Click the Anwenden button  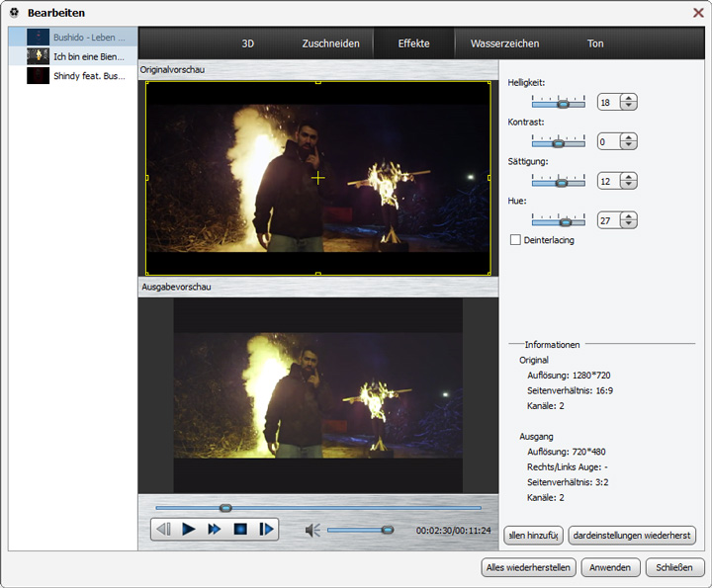click(x=610, y=567)
